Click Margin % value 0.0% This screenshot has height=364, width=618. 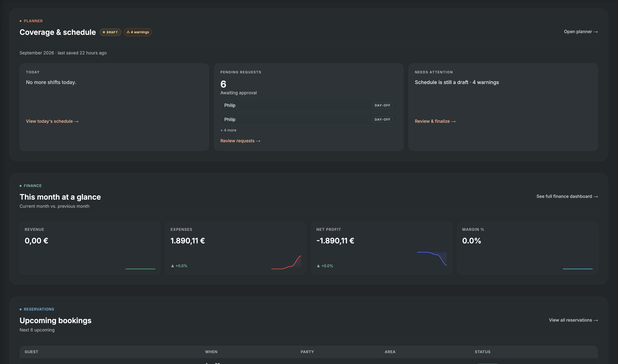pos(471,241)
